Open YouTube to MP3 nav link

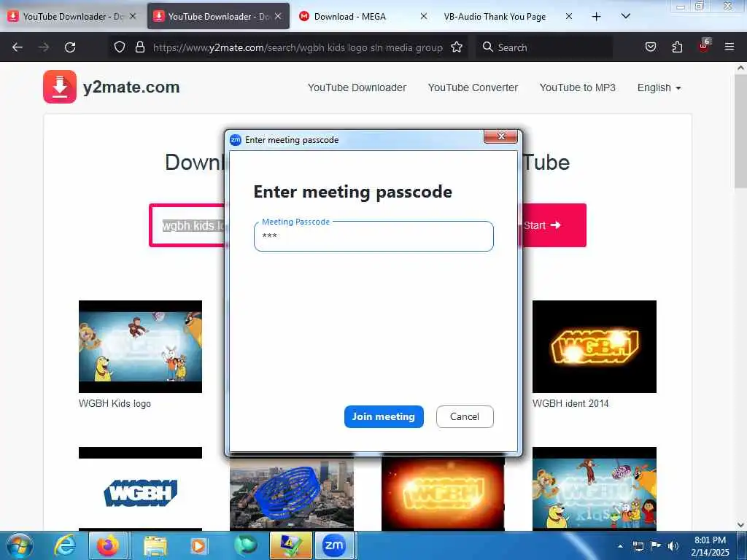(x=578, y=87)
